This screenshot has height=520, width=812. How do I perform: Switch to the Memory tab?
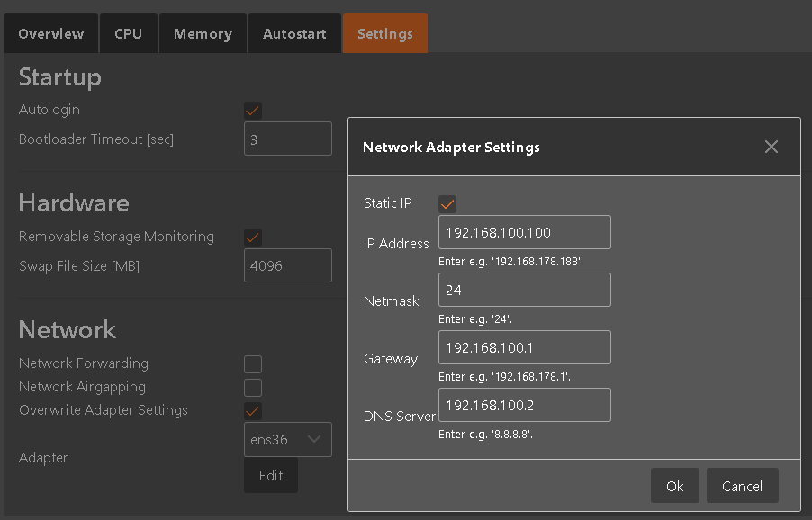(203, 33)
